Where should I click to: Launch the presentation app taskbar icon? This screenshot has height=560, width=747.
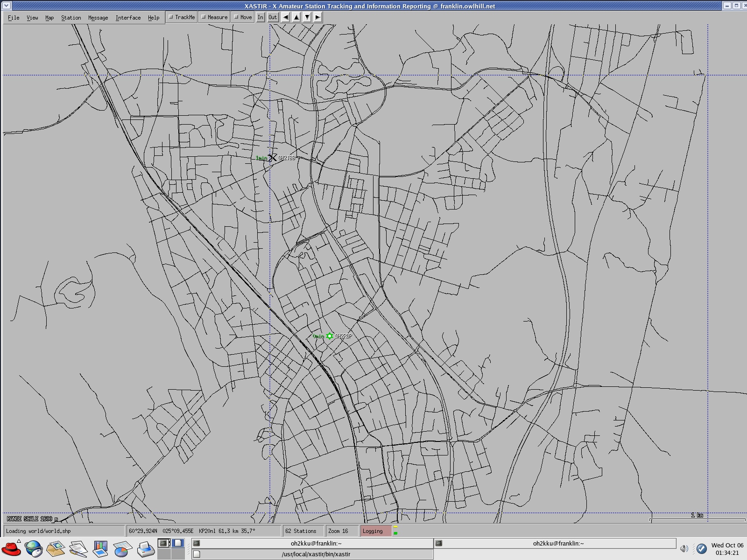pos(100,548)
